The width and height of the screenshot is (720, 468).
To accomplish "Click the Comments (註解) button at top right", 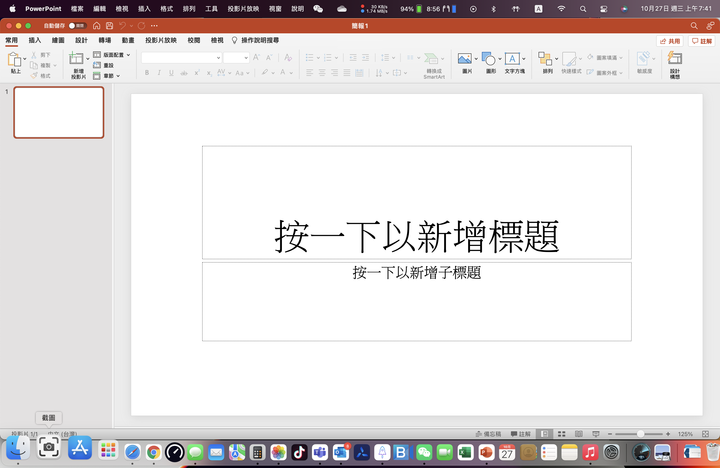I will (x=702, y=41).
